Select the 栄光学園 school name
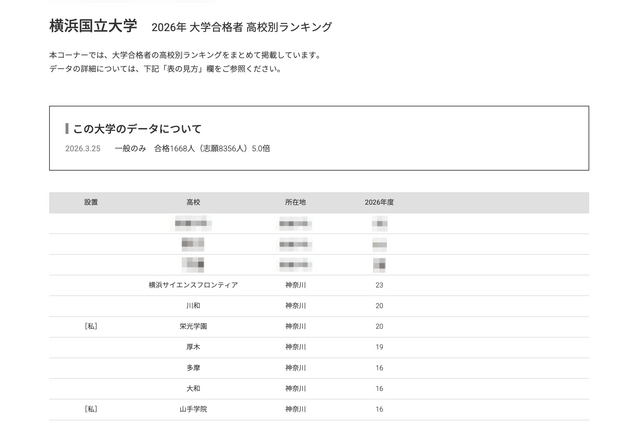Image resolution: width=640 pixels, height=426 pixels. [193, 326]
